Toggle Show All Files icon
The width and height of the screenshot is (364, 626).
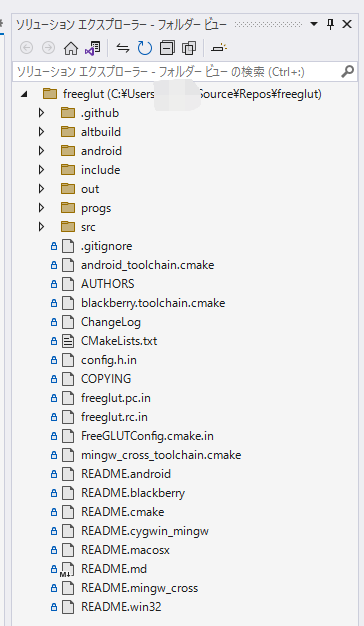point(189,48)
